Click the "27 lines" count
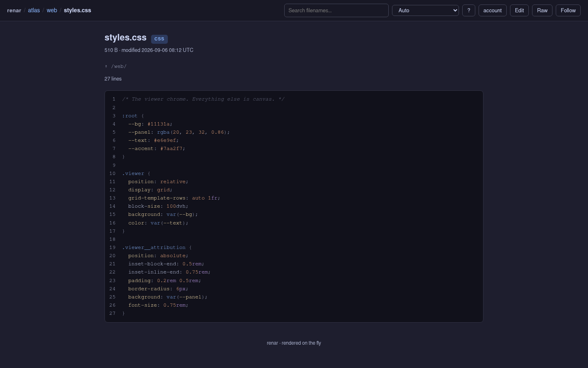588x368 pixels. (113, 79)
